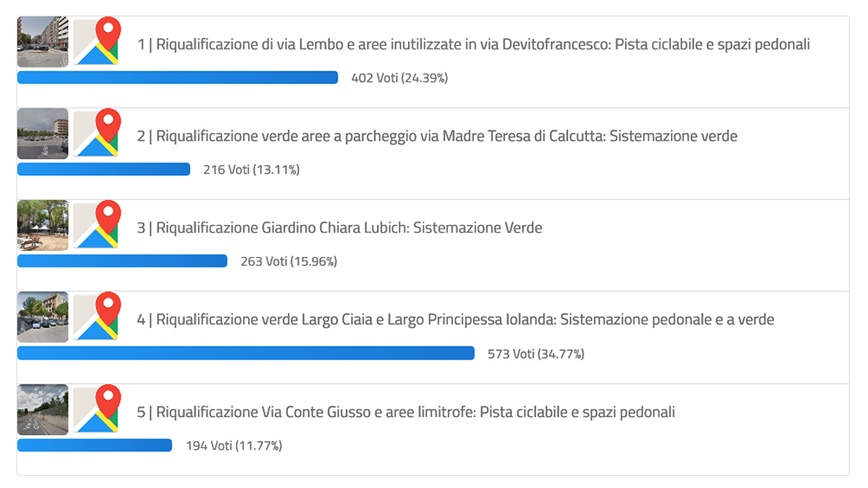Viewport: 868px width, 488px height.
Task: Open map pin for via Lembo proposal
Action: (x=97, y=42)
